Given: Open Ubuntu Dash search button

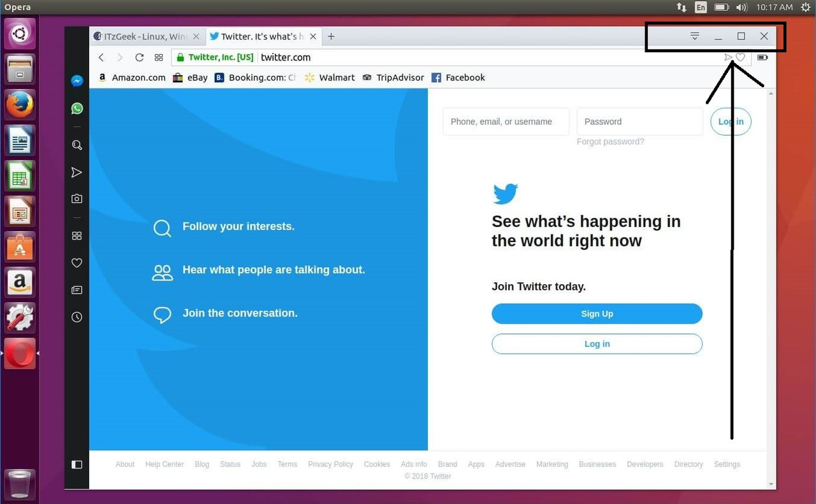Looking at the screenshot, I should [20, 33].
